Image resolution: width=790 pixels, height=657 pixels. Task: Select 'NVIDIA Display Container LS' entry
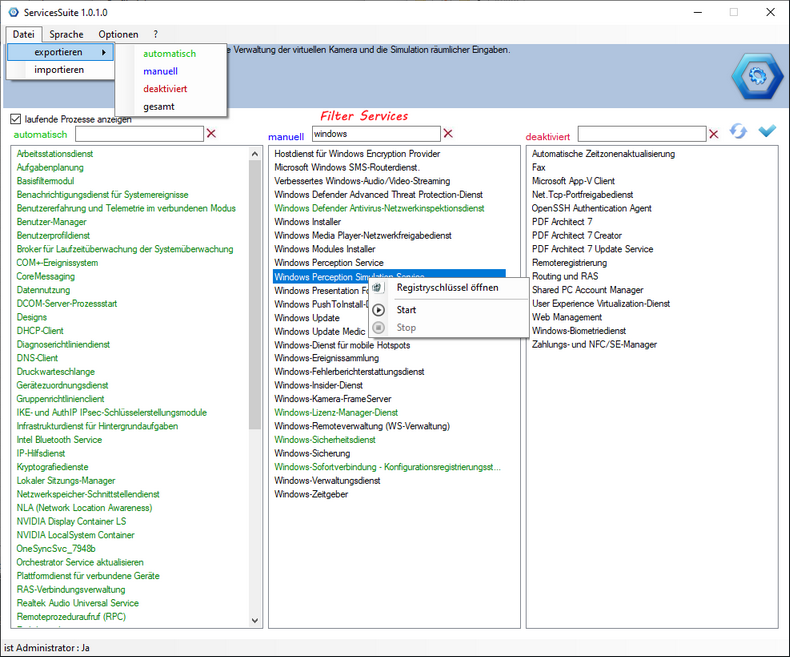click(71, 521)
